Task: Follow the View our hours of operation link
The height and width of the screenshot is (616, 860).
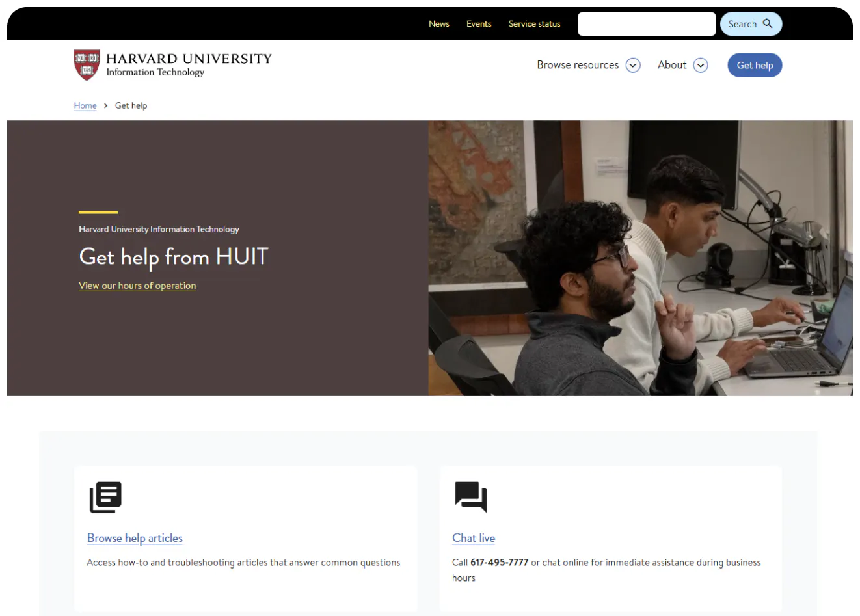Action: pyautogui.click(x=137, y=286)
